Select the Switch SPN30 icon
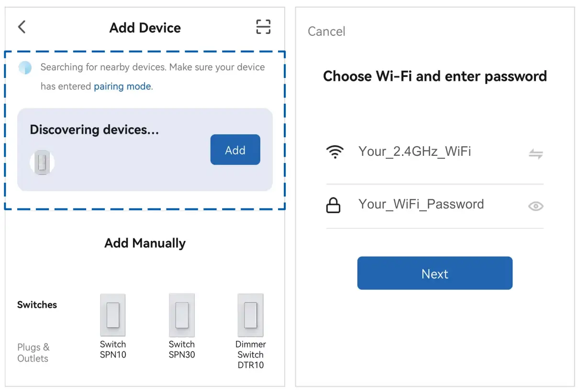 pyautogui.click(x=182, y=315)
